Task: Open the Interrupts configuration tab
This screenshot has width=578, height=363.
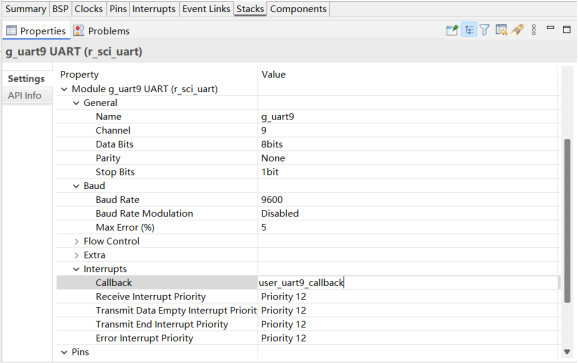Action: coord(154,9)
